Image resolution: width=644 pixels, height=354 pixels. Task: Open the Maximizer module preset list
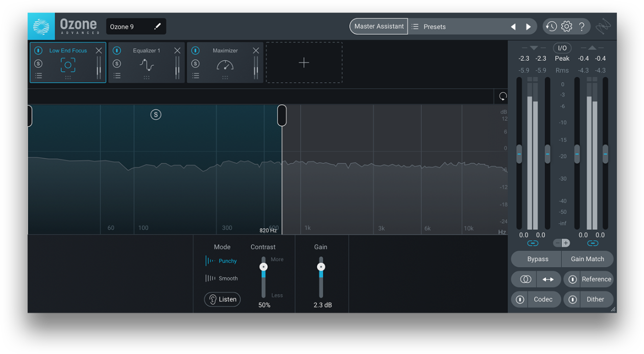point(196,75)
